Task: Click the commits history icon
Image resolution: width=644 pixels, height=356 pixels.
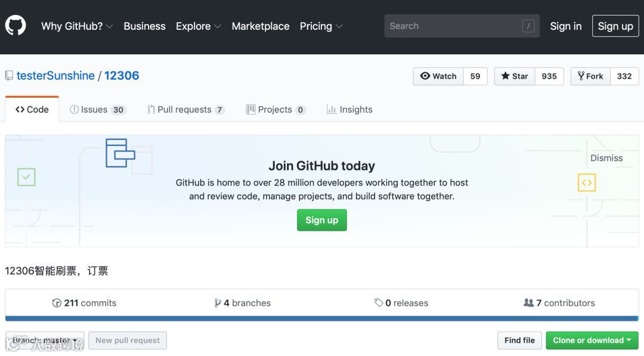Action: pyautogui.click(x=57, y=303)
